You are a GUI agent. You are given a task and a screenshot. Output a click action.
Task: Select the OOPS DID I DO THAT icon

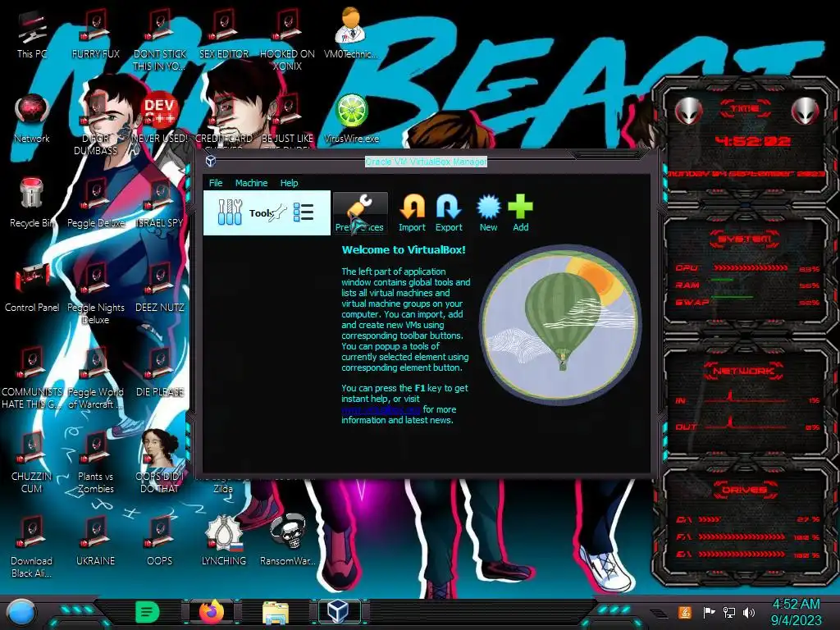point(160,461)
